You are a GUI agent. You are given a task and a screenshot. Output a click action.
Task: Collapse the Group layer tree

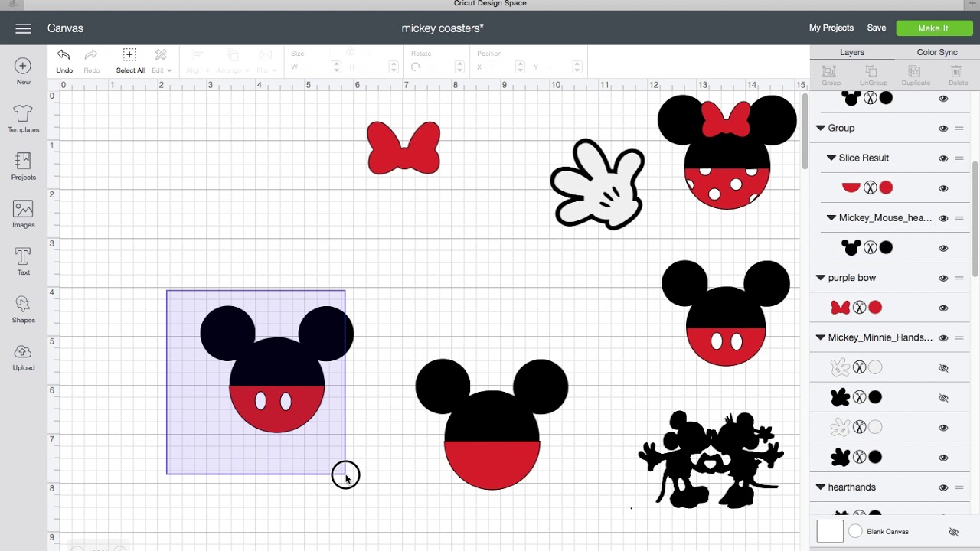820,129
